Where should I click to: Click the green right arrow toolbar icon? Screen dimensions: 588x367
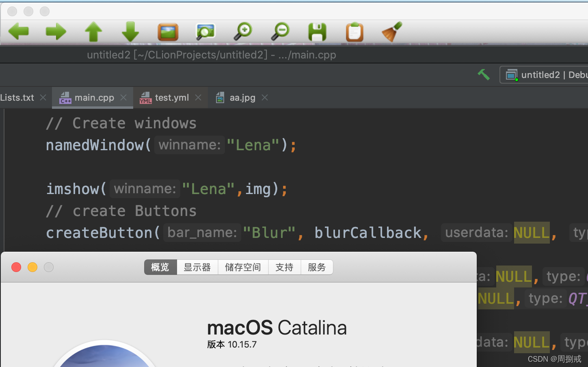click(x=56, y=32)
